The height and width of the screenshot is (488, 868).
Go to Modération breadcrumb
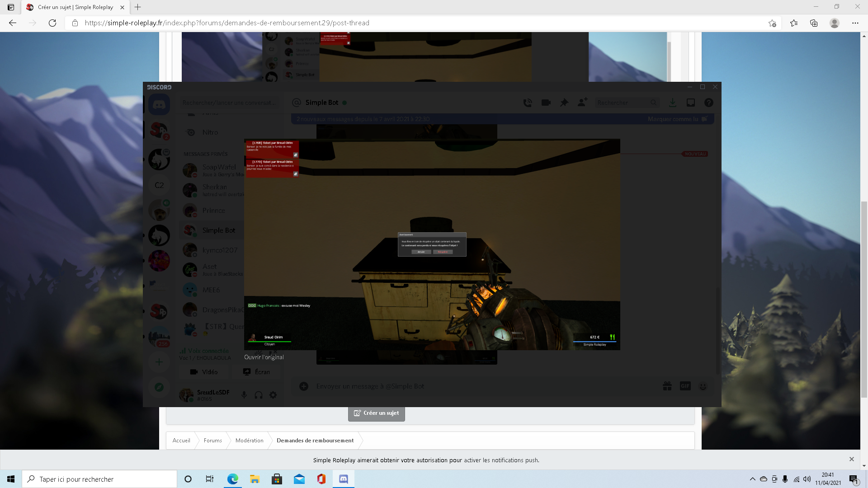click(249, 441)
